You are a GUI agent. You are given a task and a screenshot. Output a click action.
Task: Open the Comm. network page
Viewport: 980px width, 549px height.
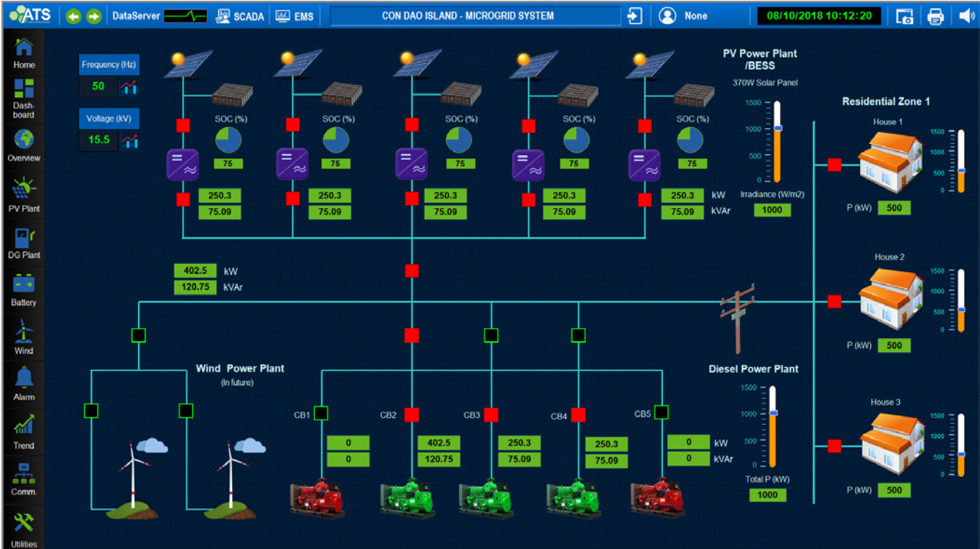click(24, 478)
